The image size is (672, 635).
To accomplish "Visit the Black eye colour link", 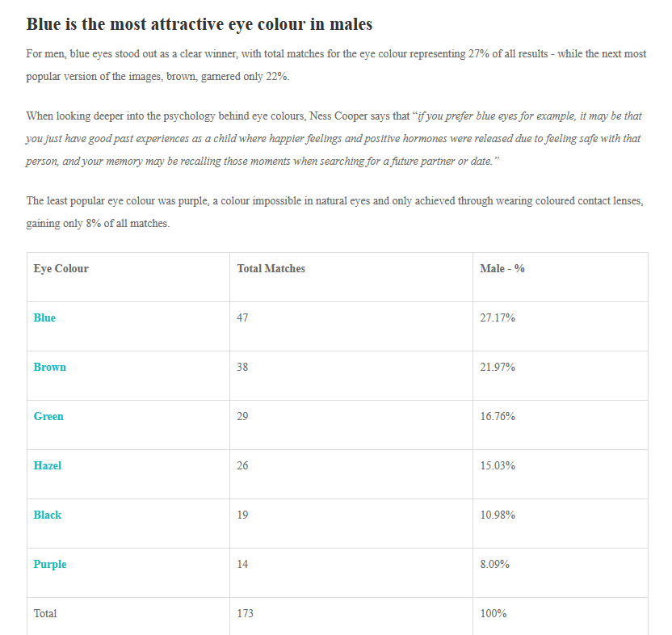I will (x=48, y=515).
